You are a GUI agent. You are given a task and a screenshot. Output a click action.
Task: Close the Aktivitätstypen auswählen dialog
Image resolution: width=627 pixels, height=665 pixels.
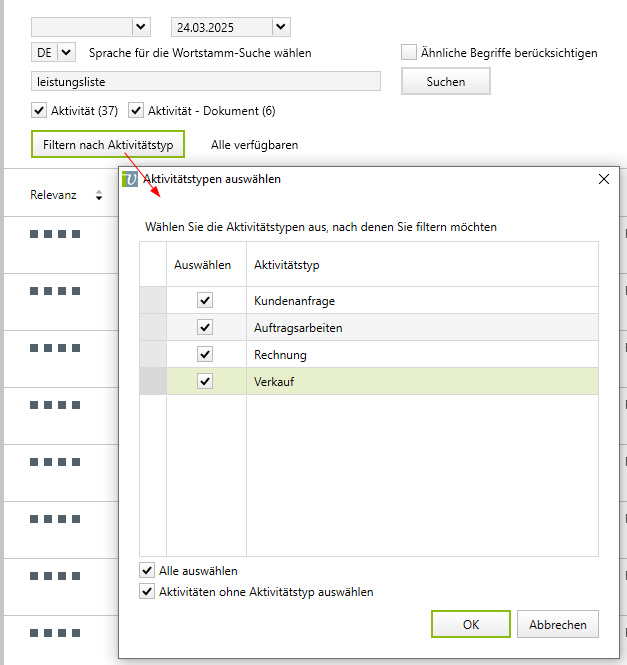[x=603, y=179]
